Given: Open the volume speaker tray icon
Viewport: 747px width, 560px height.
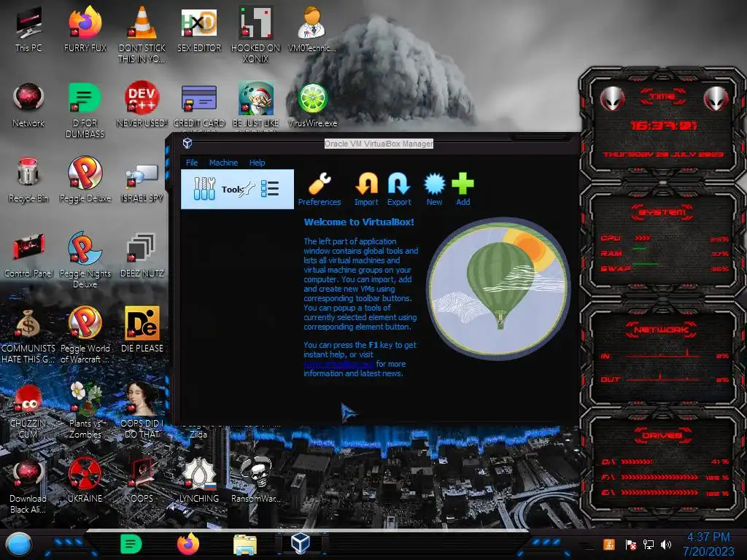Looking at the screenshot, I should coord(666,545).
